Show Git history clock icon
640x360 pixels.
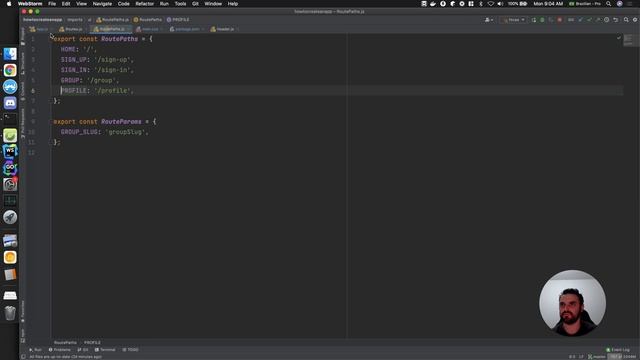click(x=607, y=20)
